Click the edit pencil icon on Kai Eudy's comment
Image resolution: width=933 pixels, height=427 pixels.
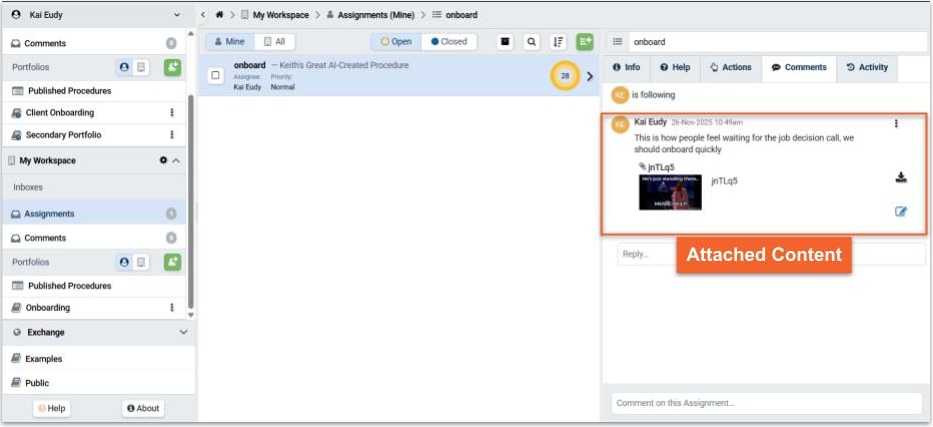(901, 211)
